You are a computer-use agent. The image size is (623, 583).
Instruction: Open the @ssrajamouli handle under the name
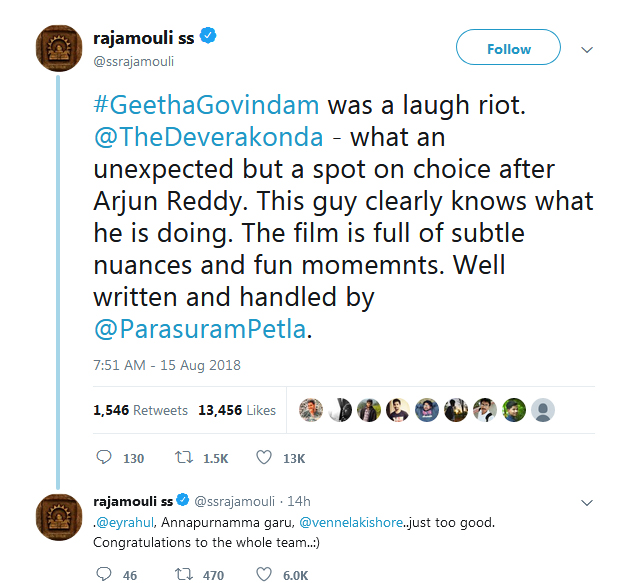pyautogui.click(x=133, y=60)
